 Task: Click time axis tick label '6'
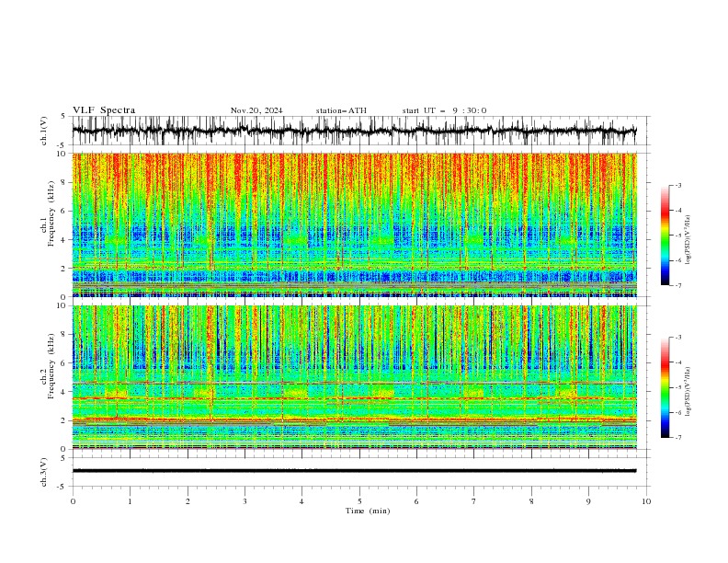[416, 501]
